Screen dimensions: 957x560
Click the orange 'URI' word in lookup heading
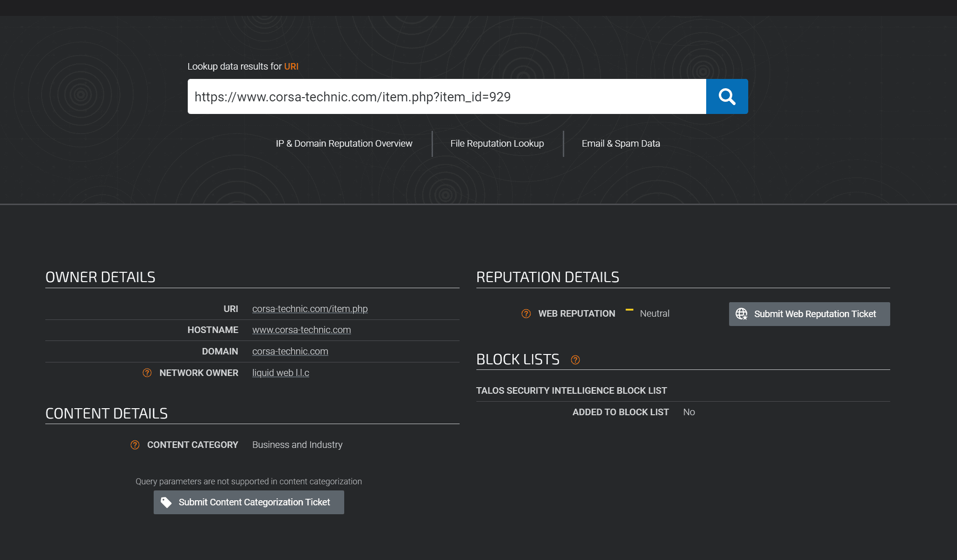click(x=291, y=66)
